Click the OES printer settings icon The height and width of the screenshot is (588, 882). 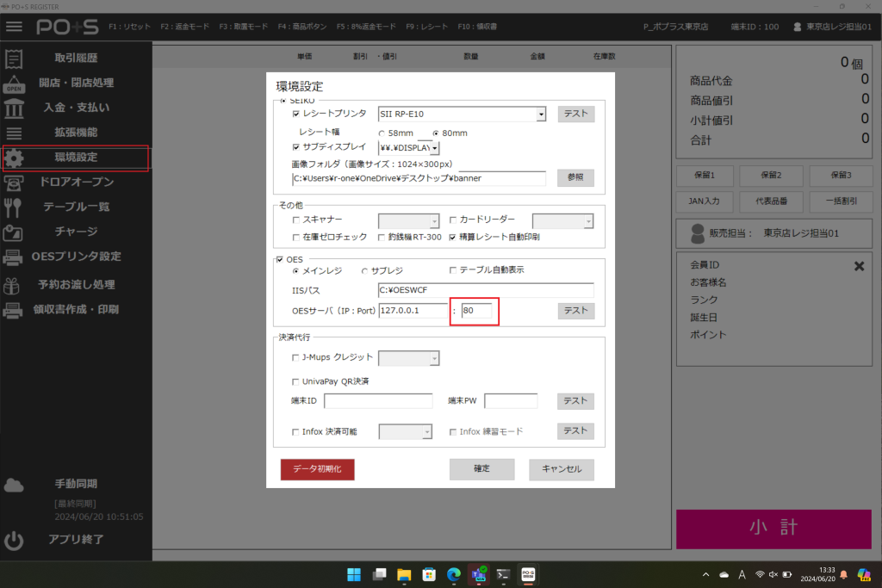click(14, 257)
